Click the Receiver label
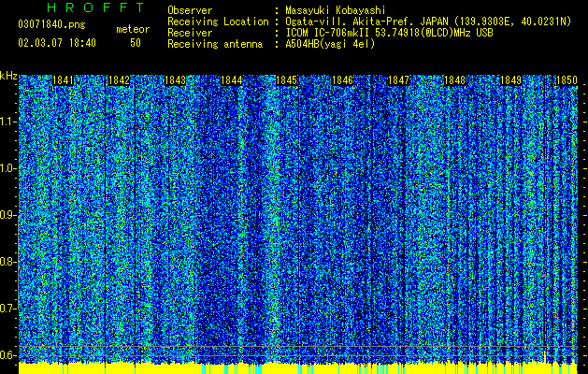This screenshot has width=588, height=374. (x=190, y=33)
